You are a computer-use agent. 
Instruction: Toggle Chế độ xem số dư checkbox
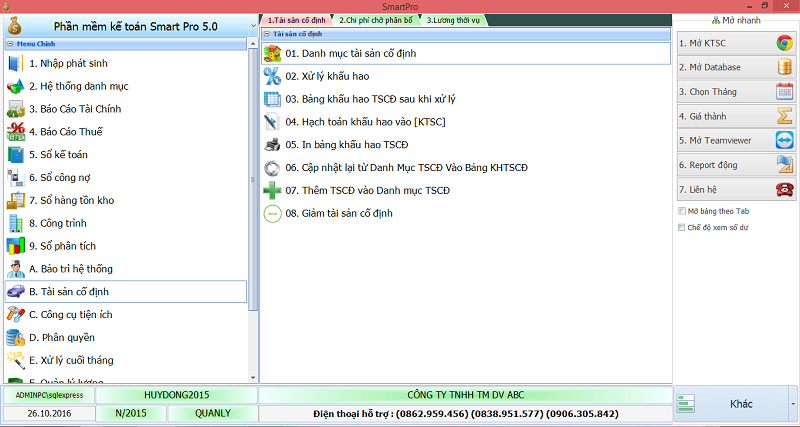(681, 228)
